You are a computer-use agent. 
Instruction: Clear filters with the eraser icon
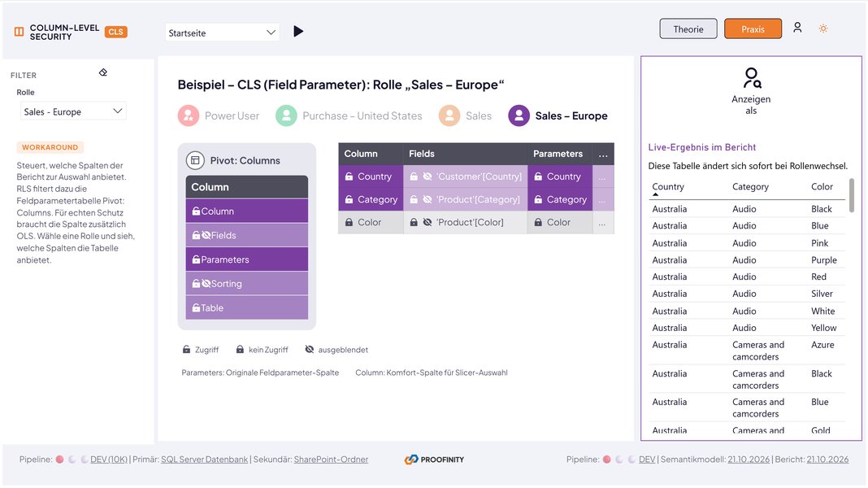103,72
